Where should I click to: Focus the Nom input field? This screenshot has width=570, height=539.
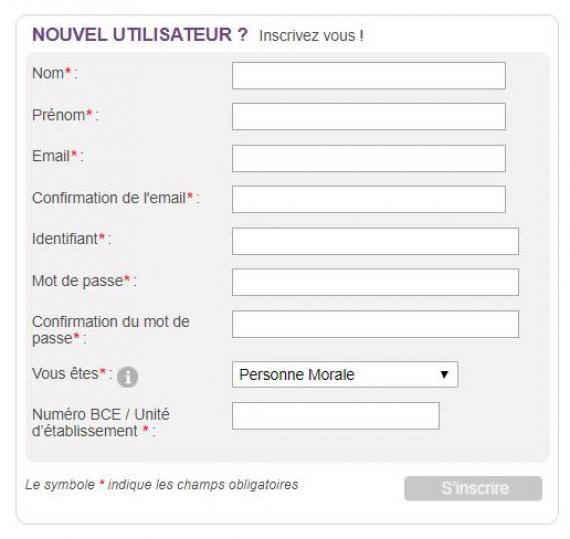(369, 76)
